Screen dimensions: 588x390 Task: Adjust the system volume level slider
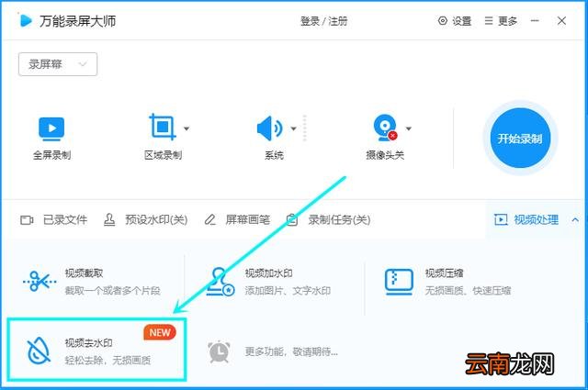point(304,128)
